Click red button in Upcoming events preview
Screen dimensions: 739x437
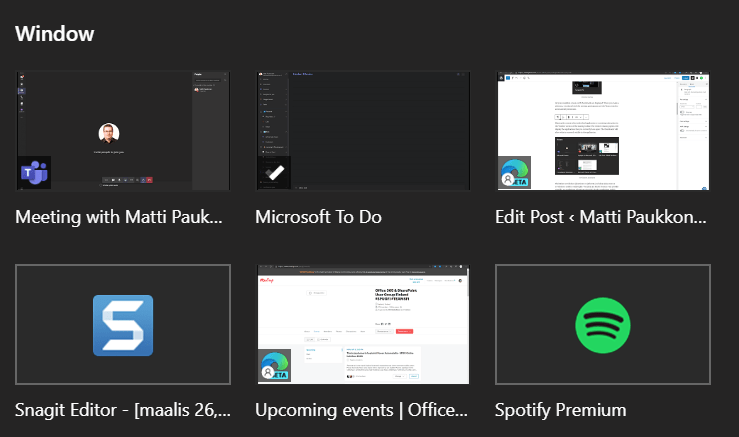[x=409, y=328]
